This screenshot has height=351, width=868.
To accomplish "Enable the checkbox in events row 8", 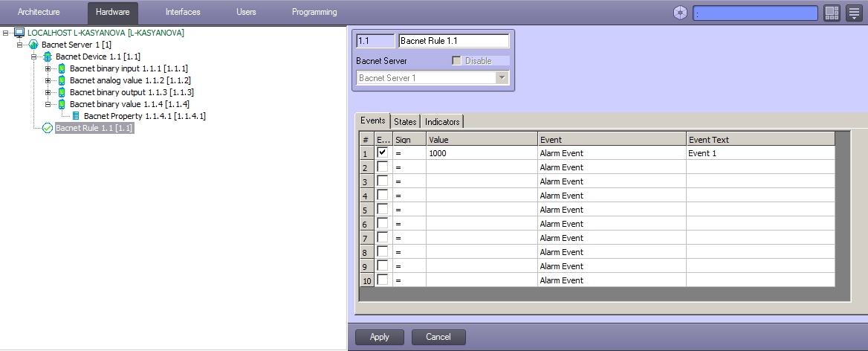I will [383, 251].
